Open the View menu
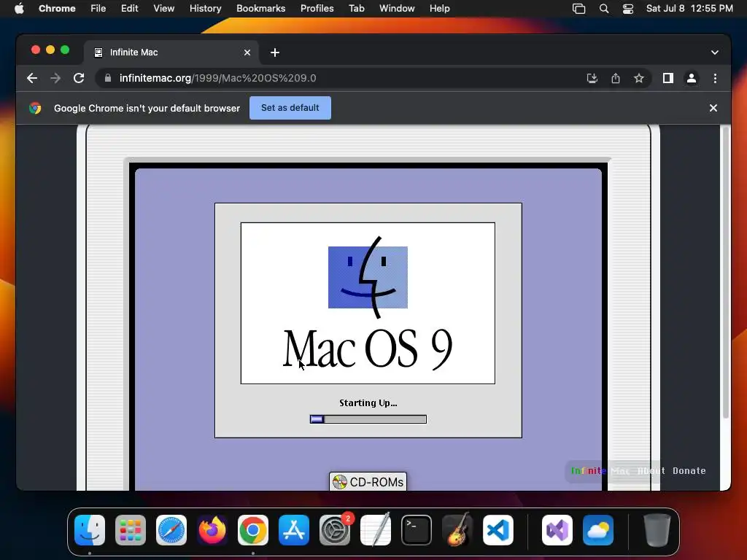Image resolution: width=747 pixels, height=560 pixels. tap(164, 9)
